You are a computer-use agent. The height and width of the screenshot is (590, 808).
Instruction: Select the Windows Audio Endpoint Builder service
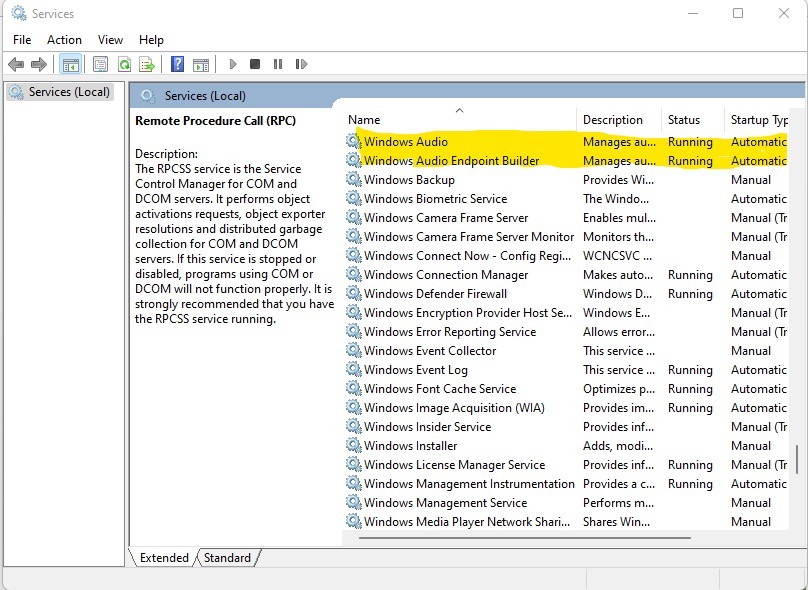click(x=566, y=161)
